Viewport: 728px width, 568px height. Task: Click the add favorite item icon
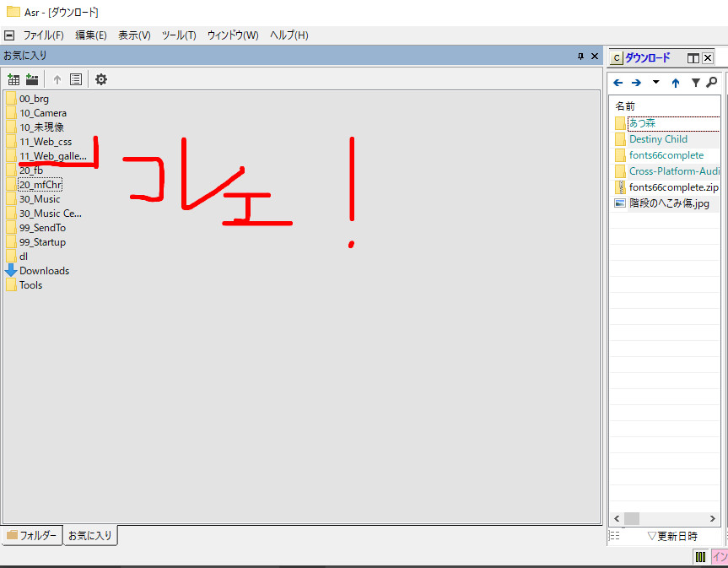coord(13,79)
